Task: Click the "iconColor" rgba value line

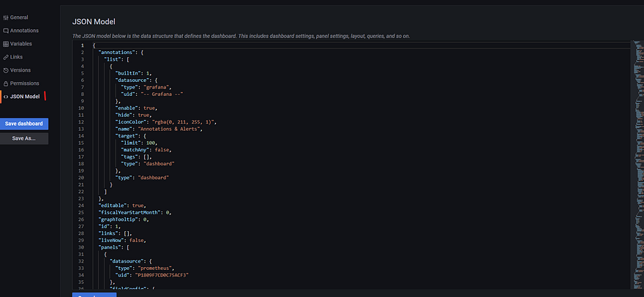Action: (166, 122)
